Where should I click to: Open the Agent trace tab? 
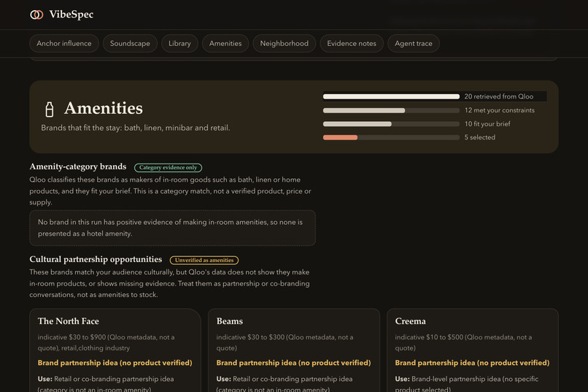[413, 44]
